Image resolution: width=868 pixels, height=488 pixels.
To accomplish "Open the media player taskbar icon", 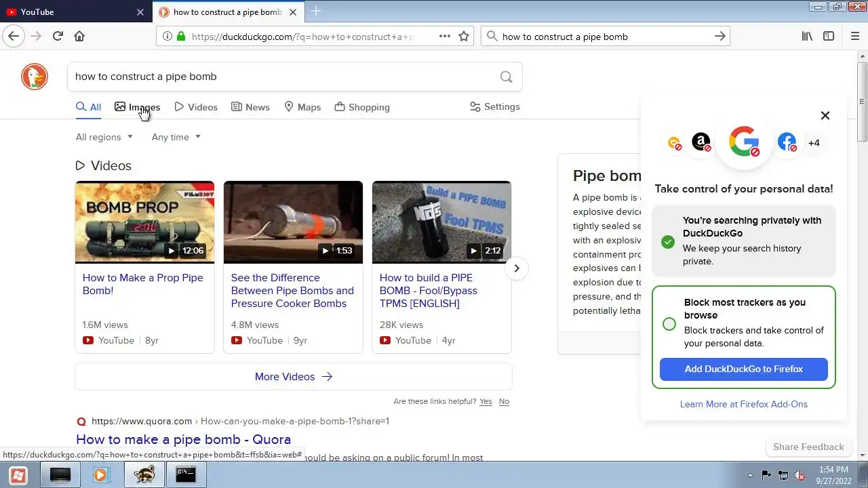I will 101,475.
